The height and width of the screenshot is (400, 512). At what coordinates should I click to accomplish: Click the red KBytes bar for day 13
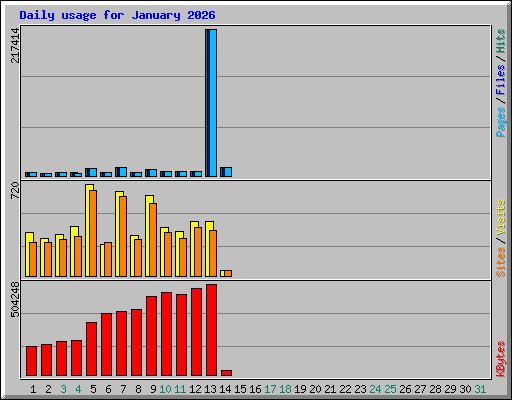[x=211, y=330]
